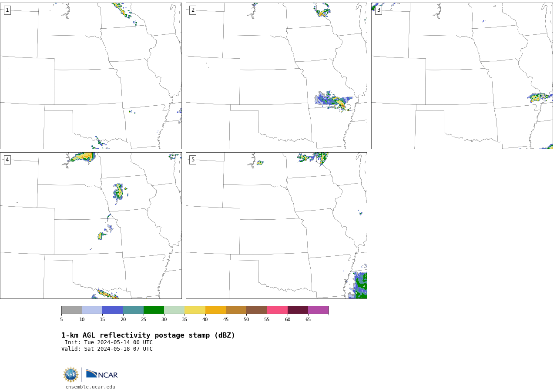Screen dimensions: 557x392
Task: Click the number label on panel 1
Action: (7, 10)
